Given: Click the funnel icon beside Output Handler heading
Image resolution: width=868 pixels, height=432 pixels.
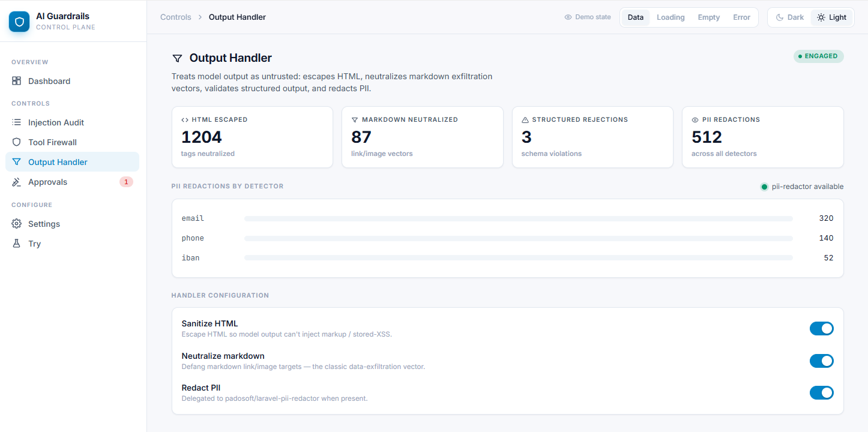Looking at the screenshot, I should tap(177, 58).
